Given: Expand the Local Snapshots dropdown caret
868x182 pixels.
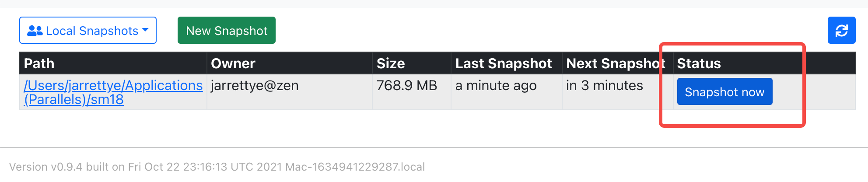Looking at the screenshot, I should coord(146,30).
